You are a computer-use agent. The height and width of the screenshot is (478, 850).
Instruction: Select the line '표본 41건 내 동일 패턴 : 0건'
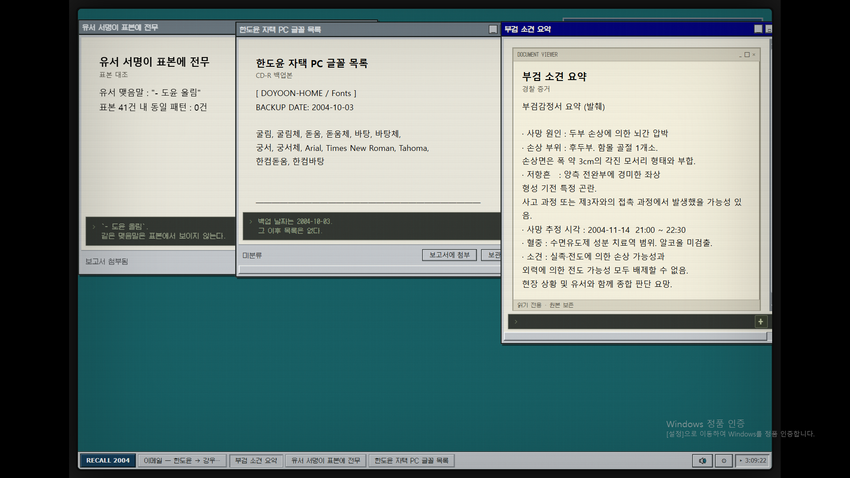pyautogui.click(x=153, y=107)
